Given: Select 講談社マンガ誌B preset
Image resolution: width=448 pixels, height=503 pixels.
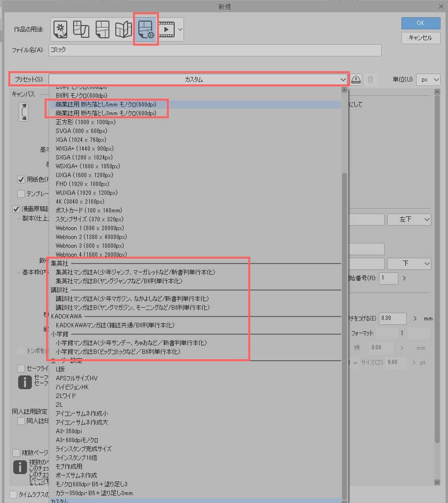Looking at the screenshot, I should point(195,307).
